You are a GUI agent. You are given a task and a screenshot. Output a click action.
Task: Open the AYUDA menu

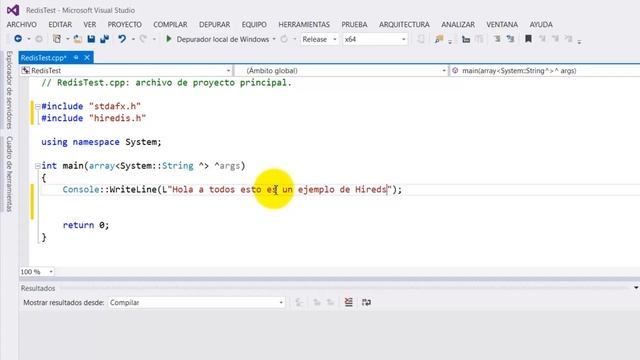541,24
